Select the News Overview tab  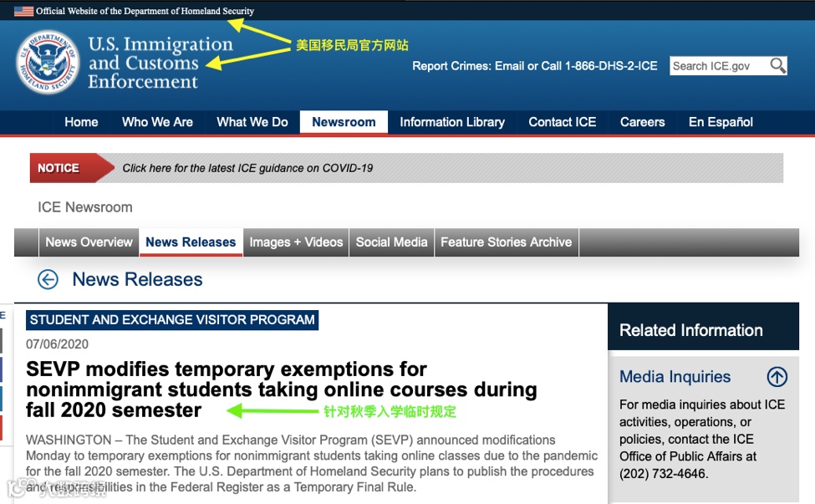[89, 242]
